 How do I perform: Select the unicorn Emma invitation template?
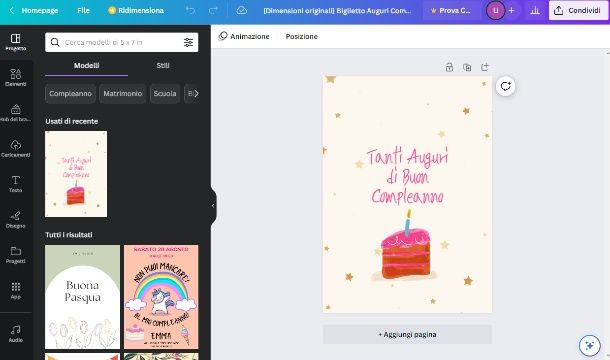(161, 297)
